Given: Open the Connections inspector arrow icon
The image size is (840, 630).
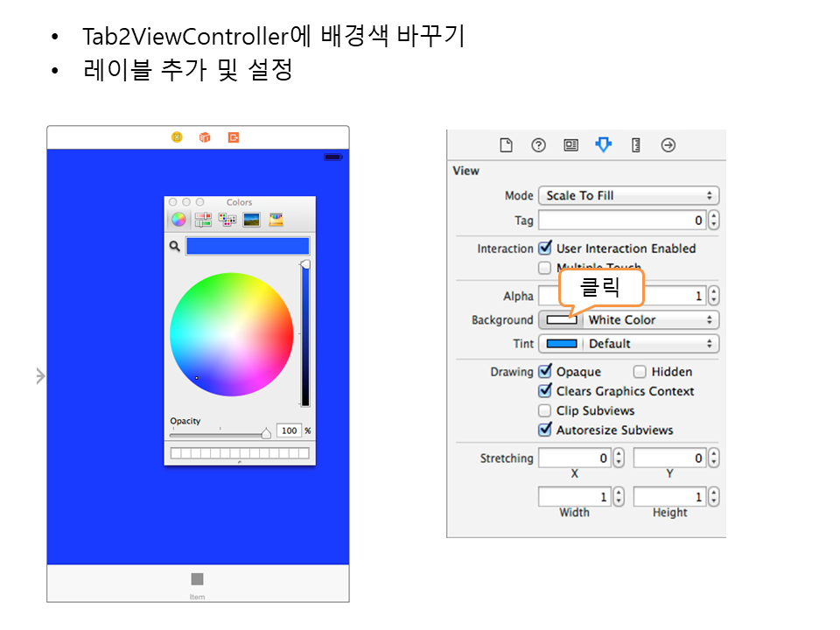Looking at the screenshot, I should coord(668,145).
